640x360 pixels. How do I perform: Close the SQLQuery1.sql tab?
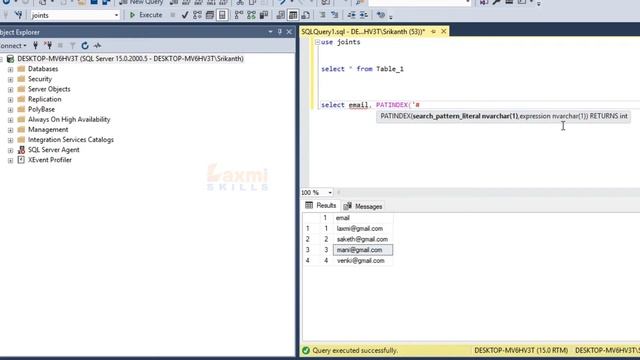[444, 31]
